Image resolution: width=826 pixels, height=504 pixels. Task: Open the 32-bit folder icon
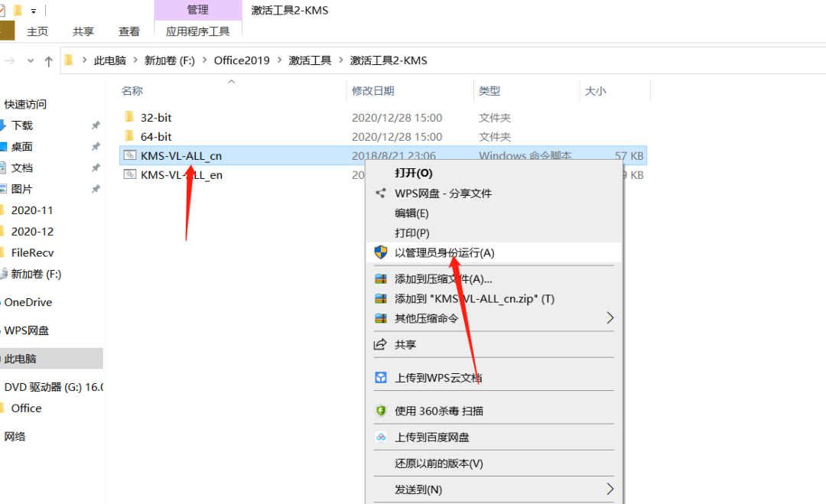tap(129, 117)
